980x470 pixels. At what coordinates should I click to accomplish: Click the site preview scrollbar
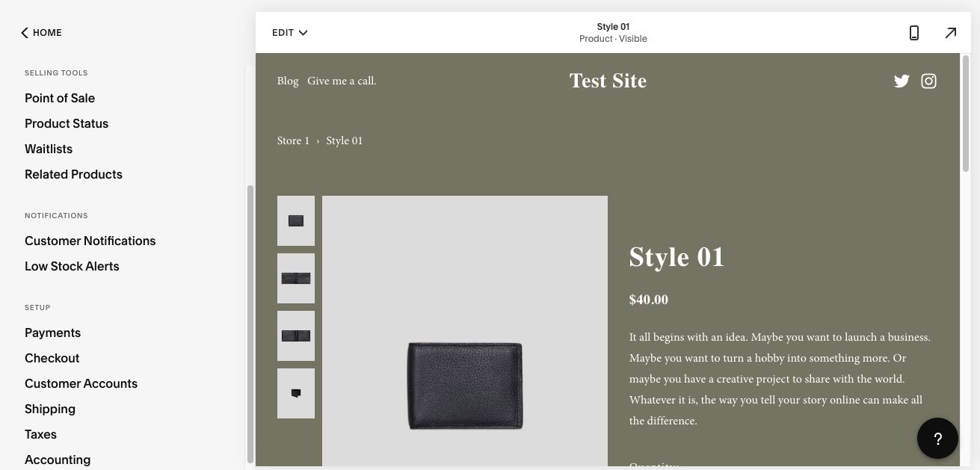[x=965, y=114]
